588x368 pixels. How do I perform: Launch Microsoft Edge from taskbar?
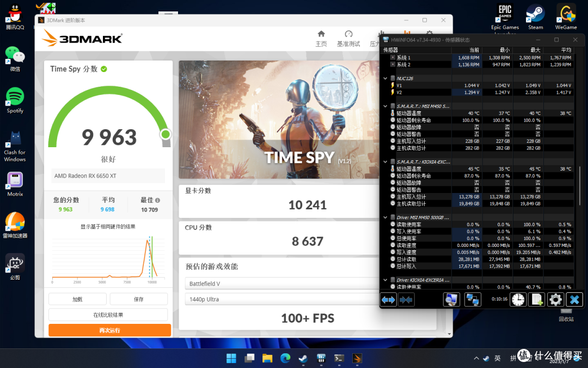click(x=285, y=358)
